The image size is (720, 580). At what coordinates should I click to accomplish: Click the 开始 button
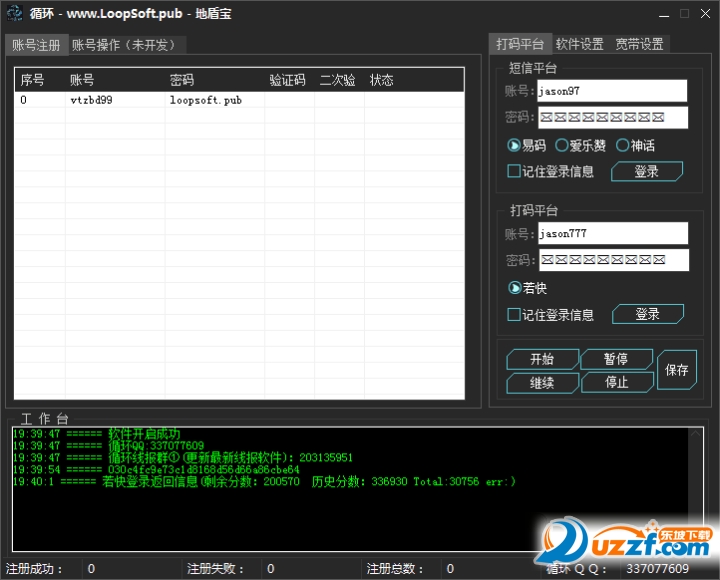(x=542, y=359)
